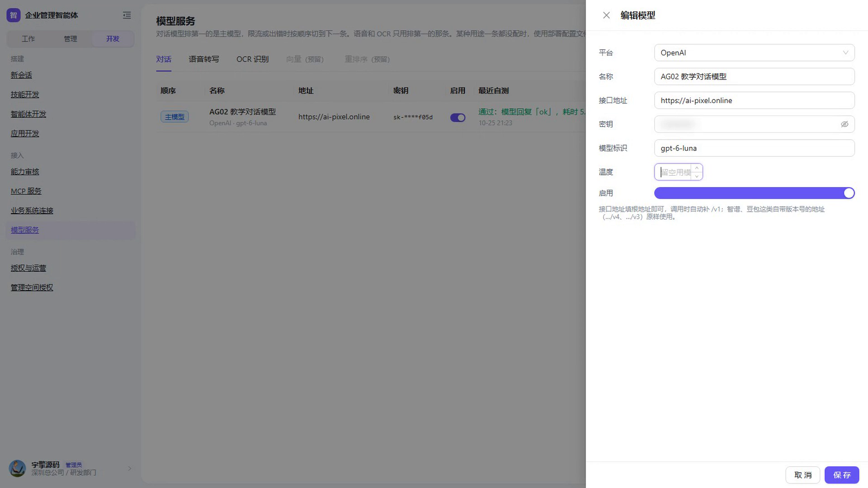This screenshot has width=868, height=488.
Task: Edit the 模型标识 gpt-6-luna field
Action: (754, 148)
